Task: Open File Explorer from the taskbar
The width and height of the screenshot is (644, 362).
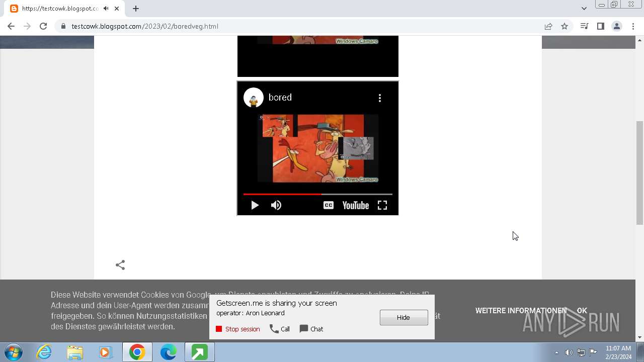Action: pos(75,352)
